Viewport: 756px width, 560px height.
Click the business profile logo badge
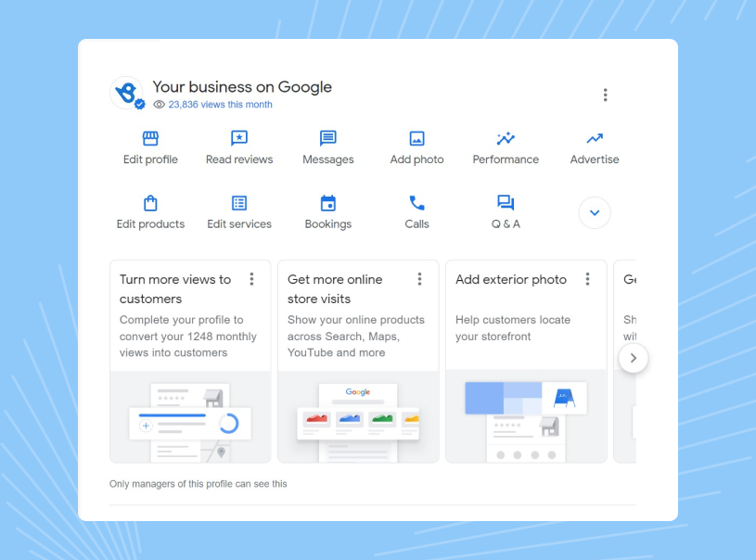tap(127, 94)
